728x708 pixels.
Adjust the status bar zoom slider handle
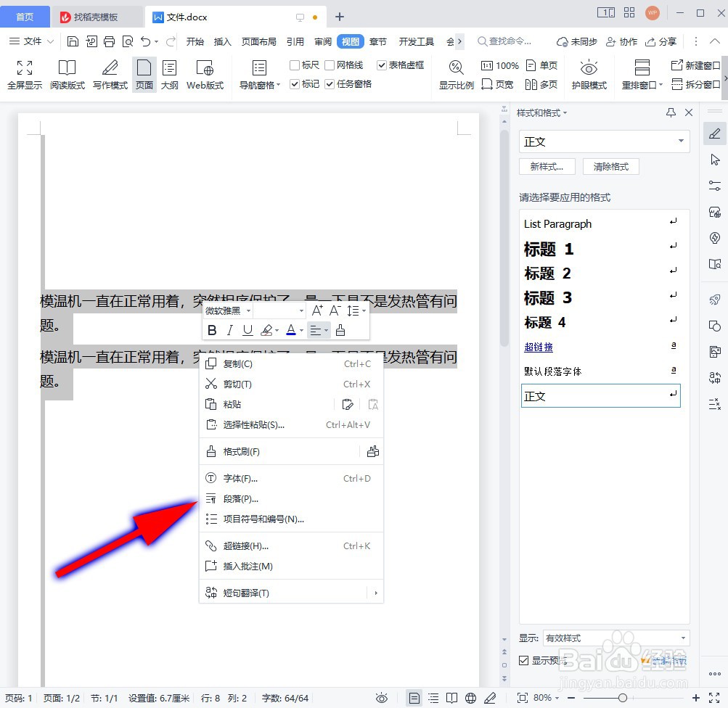coord(623,698)
